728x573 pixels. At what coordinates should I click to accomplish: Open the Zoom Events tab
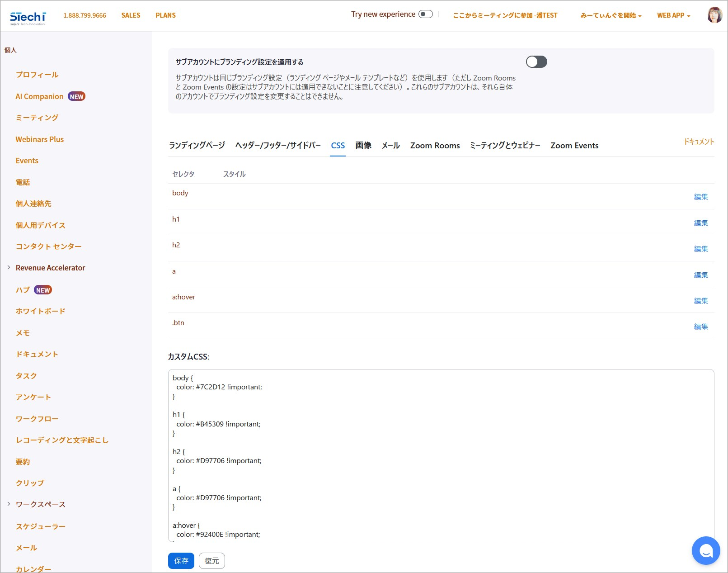coord(574,145)
